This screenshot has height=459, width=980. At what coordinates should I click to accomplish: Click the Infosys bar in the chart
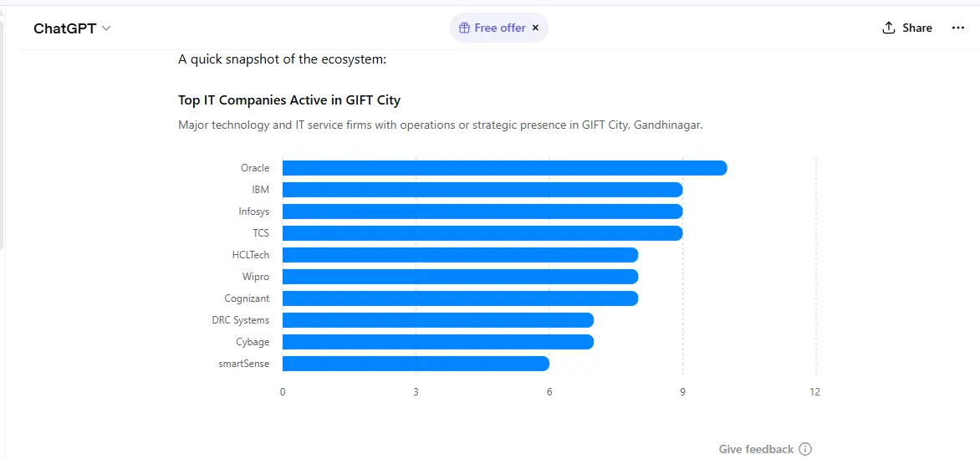(x=482, y=212)
